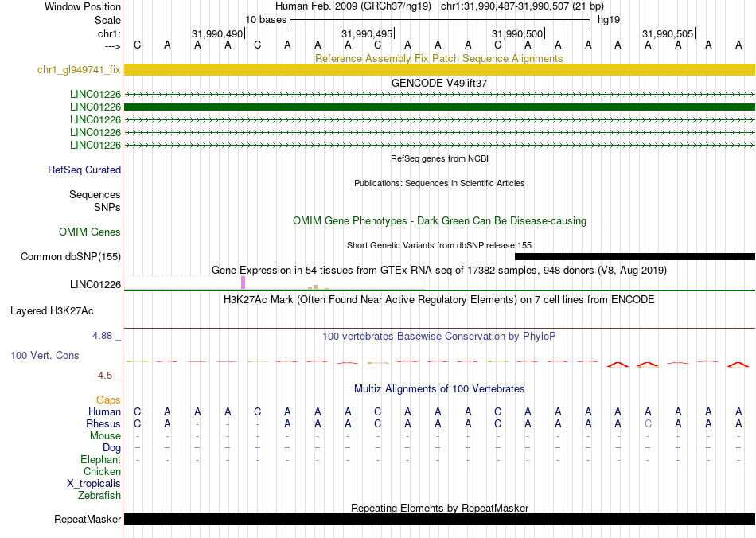Click the Gaps label in Multiz track

click(108, 400)
